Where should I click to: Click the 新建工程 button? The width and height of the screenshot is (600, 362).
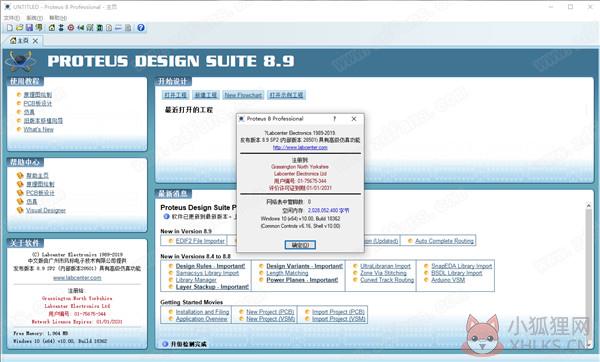pos(205,95)
